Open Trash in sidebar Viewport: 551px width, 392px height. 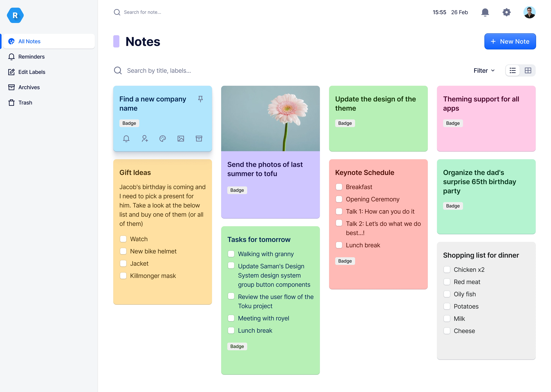pos(49,103)
